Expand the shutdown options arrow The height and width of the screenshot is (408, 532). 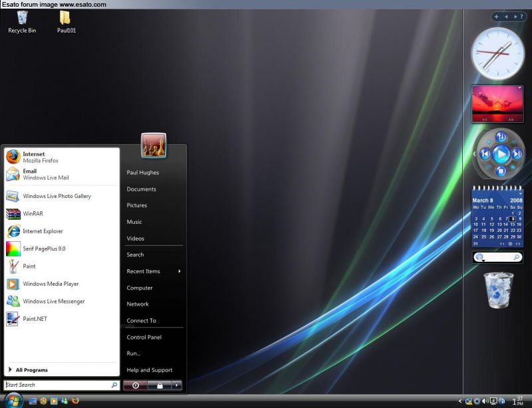pyautogui.click(x=176, y=385)
